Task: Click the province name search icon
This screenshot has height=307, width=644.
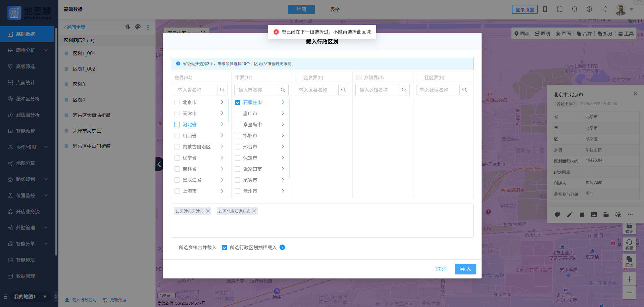Action: click(x=222, y=90)
